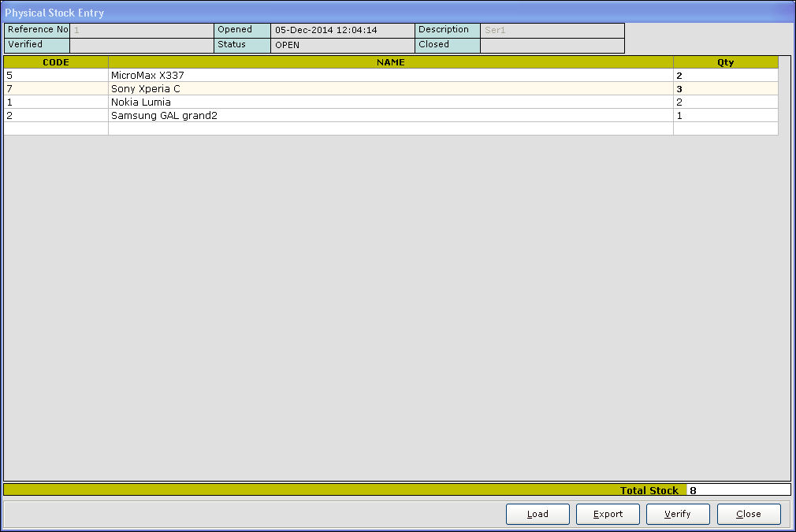Image resolution: width=796 pixels, height=532 pixels.
Task: Click the NAME column header
Action: (391, 62)
